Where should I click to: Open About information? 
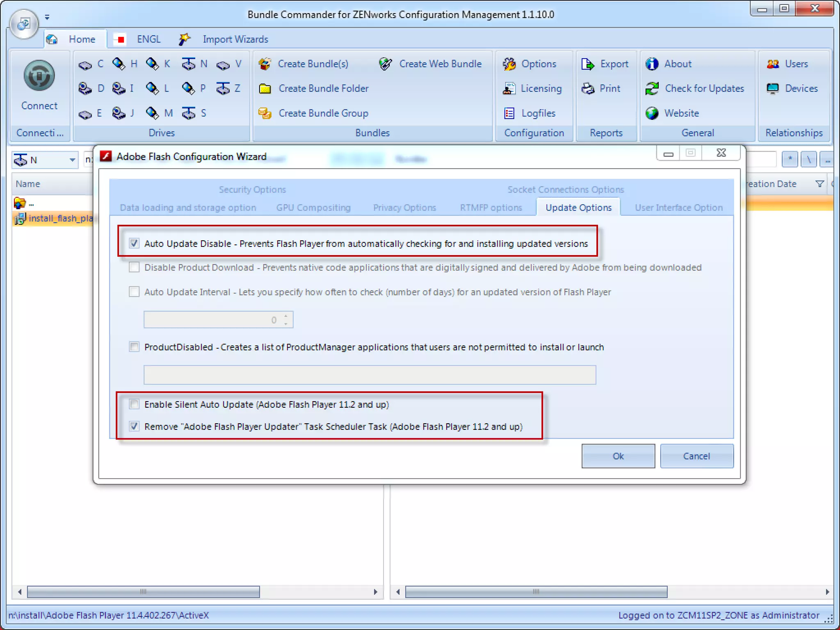tap(669, 64)
